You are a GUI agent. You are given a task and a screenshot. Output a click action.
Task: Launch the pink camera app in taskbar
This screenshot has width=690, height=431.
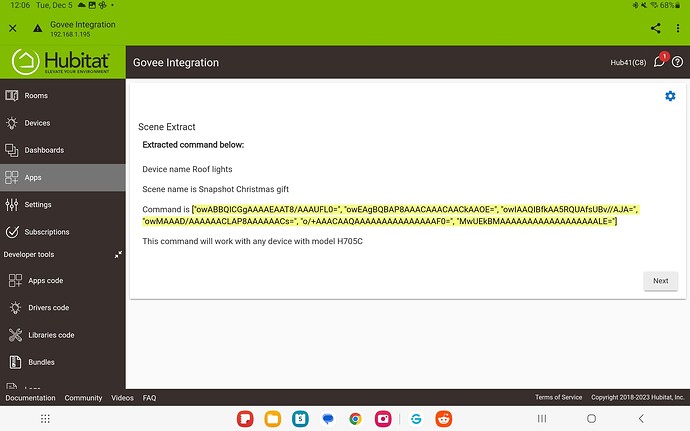coord(383,419)
